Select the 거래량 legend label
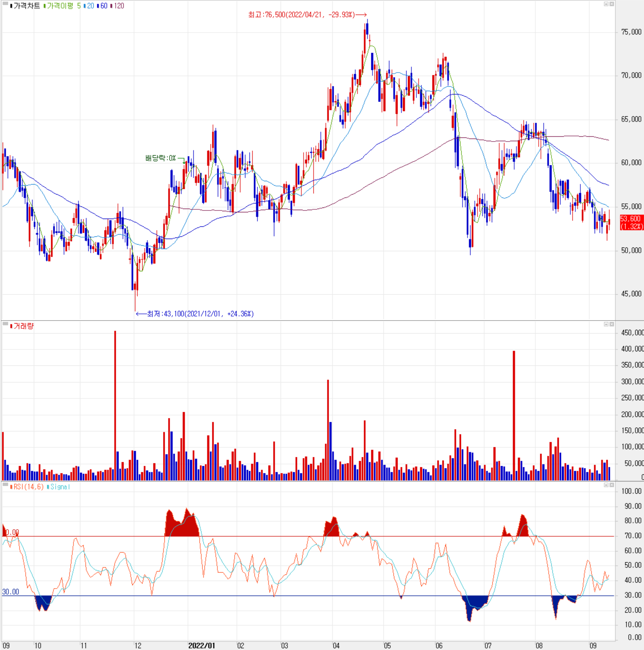 pos(24,326)
